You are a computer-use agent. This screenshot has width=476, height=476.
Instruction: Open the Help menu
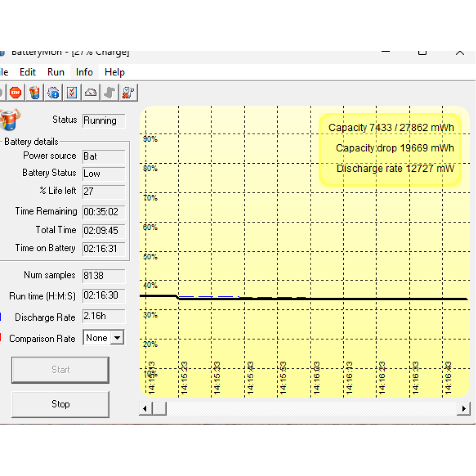(115, 72)
